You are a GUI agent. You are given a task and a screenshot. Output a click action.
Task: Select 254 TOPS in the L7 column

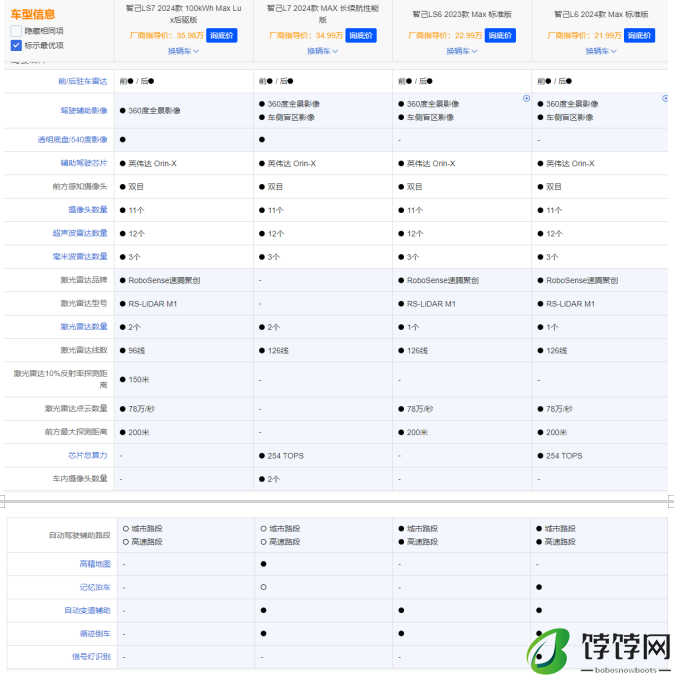click(x=285, y=455)
